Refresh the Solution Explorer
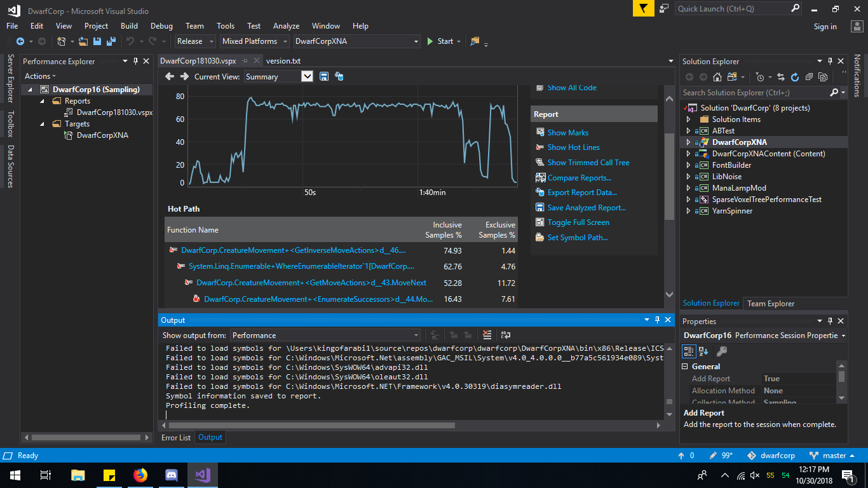Image resolution: width=868 pixels, height=488 pixels. pyautogui.click(x=795, y=77)
